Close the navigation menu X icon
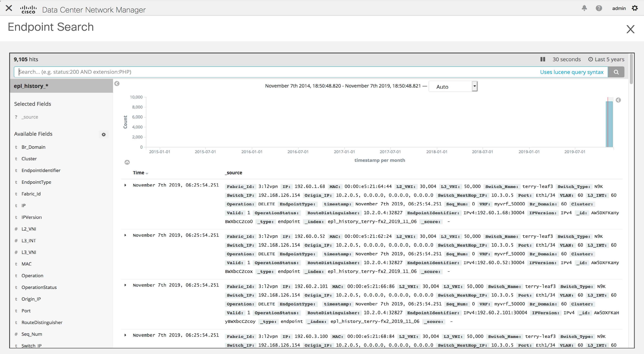Screen dimensions: 644x354 coord(9,8)
